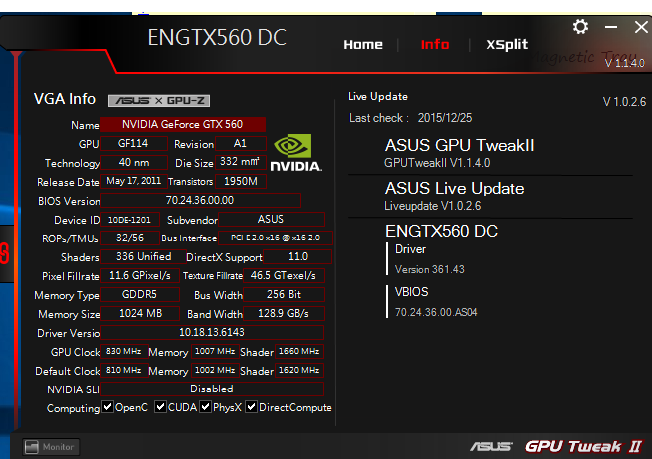Click the Die Size value 332 mm²
The image size is (652, 459).
[x=240, y=162]
